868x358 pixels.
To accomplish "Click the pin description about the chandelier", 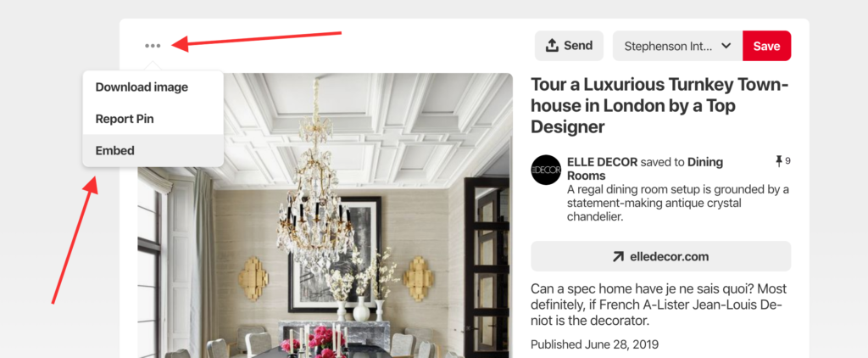I will click(x=677, y=204).
